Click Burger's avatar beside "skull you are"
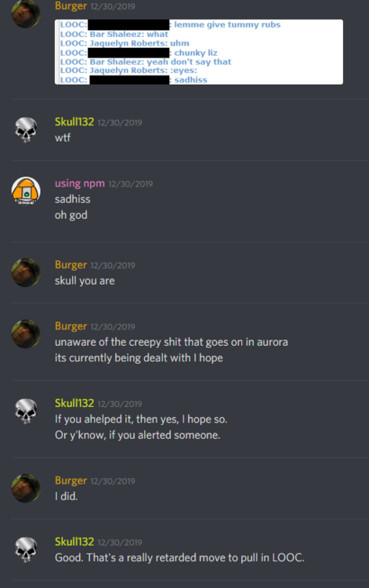369x588 pixels. (x=26, y=273)
